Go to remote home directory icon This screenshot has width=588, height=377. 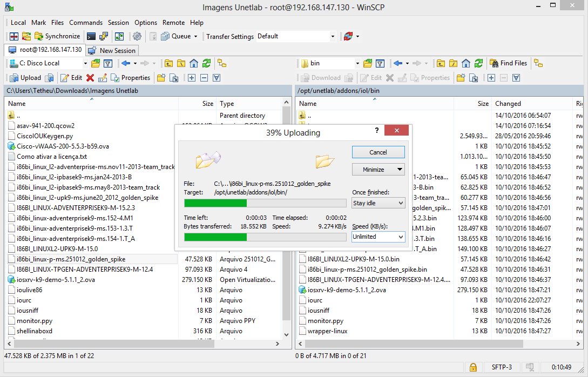coord(466,63)
